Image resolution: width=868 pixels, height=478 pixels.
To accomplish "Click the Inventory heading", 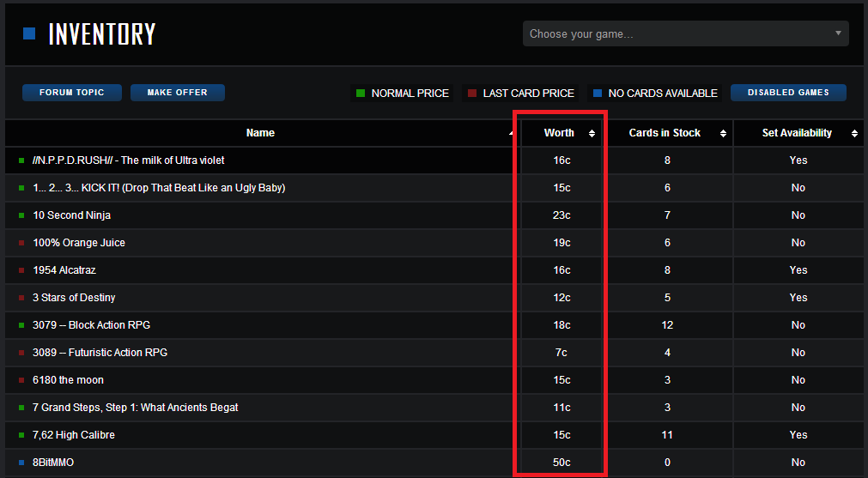I will coord(102,34).
